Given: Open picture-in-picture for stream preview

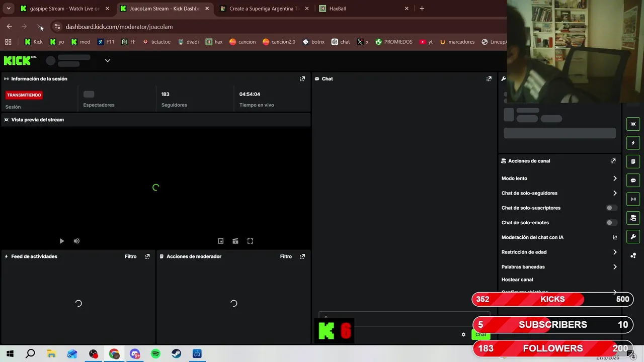Looking at the screenshot, I should tap(220, 241).
